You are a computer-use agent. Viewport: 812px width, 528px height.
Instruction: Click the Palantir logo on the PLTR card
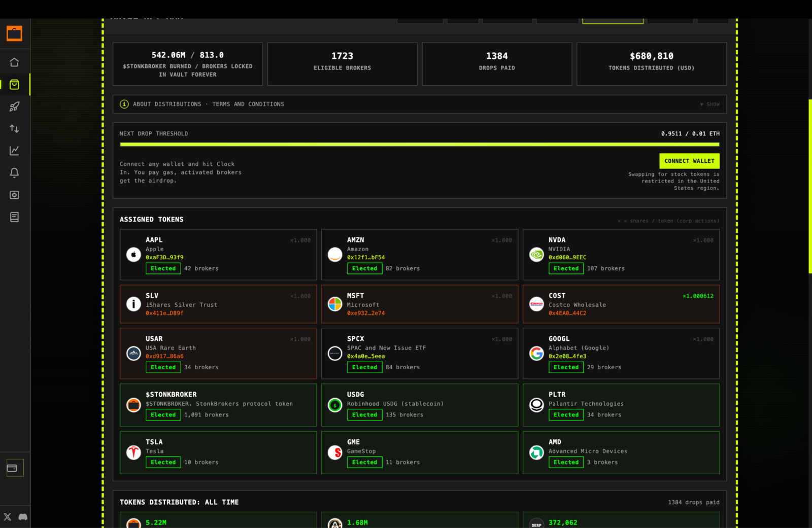pyautogui.click(x=536, y=405)
